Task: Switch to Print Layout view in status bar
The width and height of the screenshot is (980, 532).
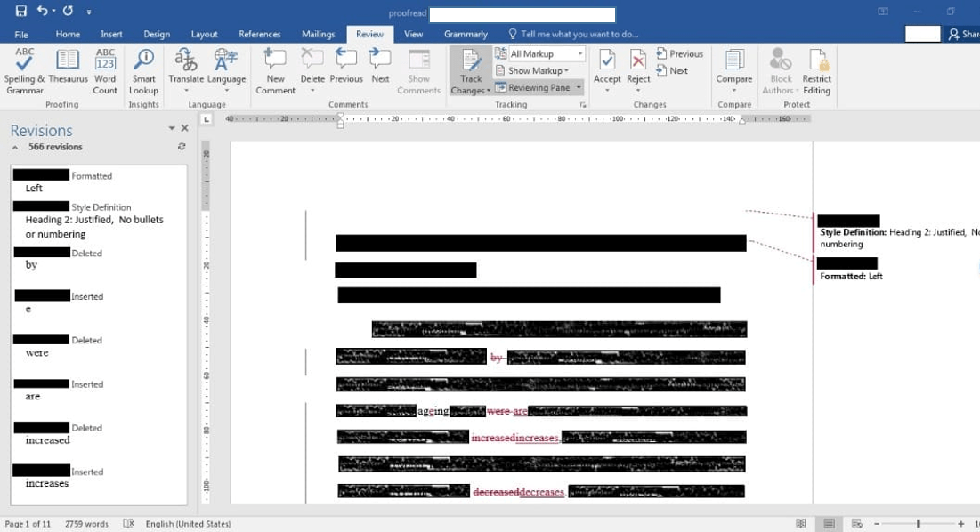Action: [x=829, y=524]
